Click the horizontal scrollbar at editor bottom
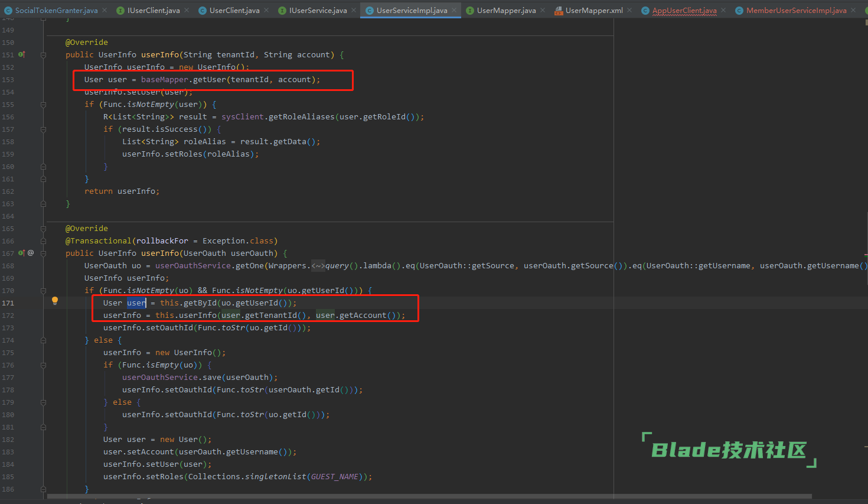868x504 pixels. (429, 496)
